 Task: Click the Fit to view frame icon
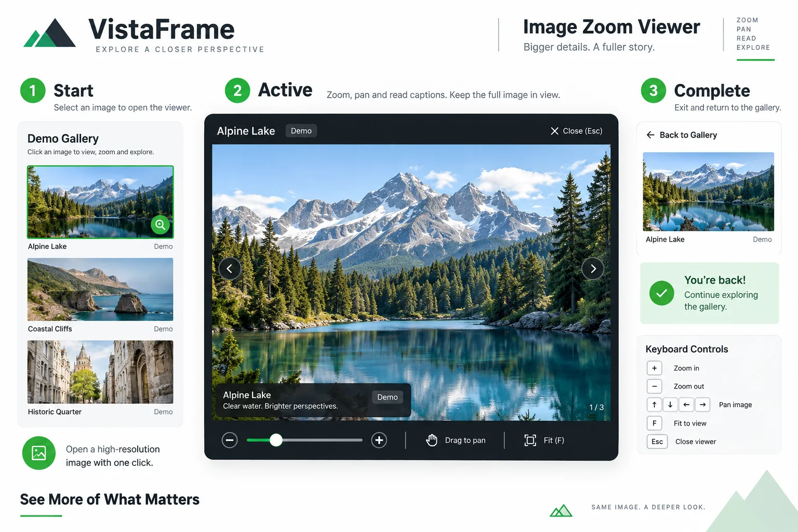point(530,440)
